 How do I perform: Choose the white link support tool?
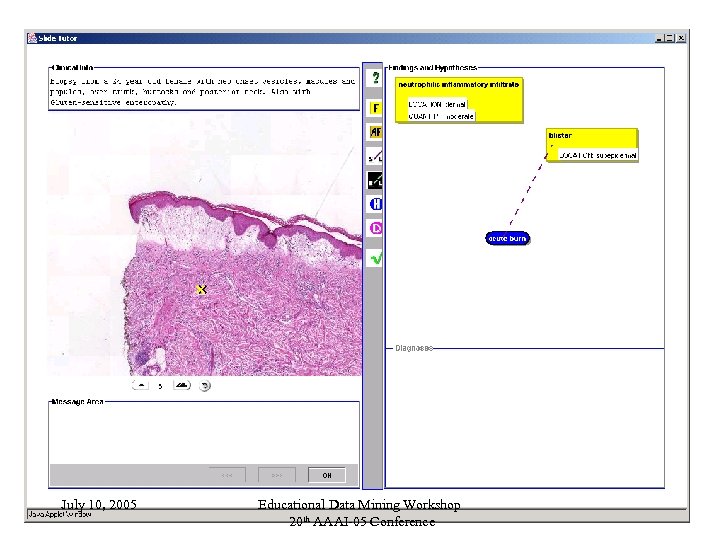(x=375, y=157)
